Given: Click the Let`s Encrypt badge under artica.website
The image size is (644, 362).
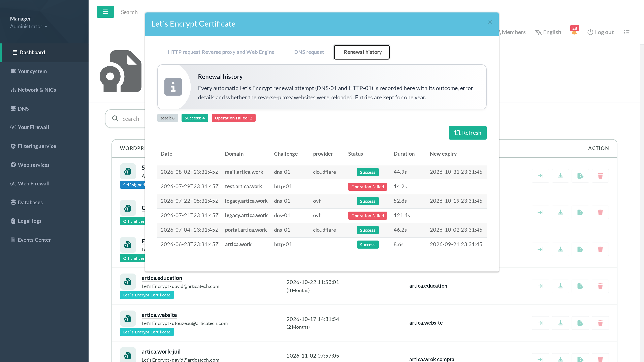Looking at the screenshot, I should 147,332.
